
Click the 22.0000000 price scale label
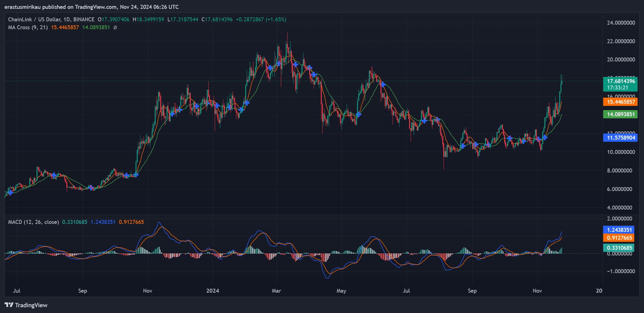[x=621, y=41]
